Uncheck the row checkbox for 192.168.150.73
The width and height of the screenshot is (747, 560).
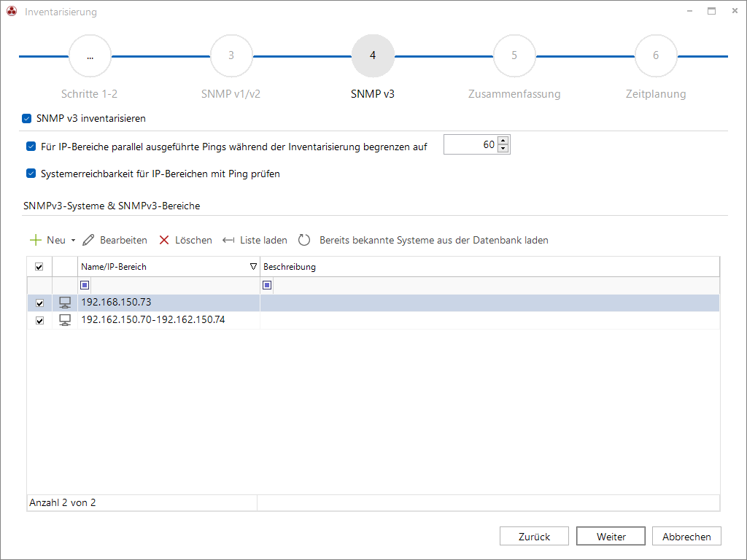click(x=39, y=303)
